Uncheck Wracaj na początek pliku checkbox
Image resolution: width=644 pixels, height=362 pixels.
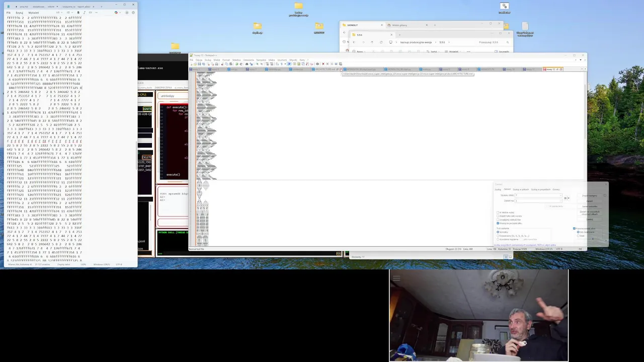tap(498, 223)
